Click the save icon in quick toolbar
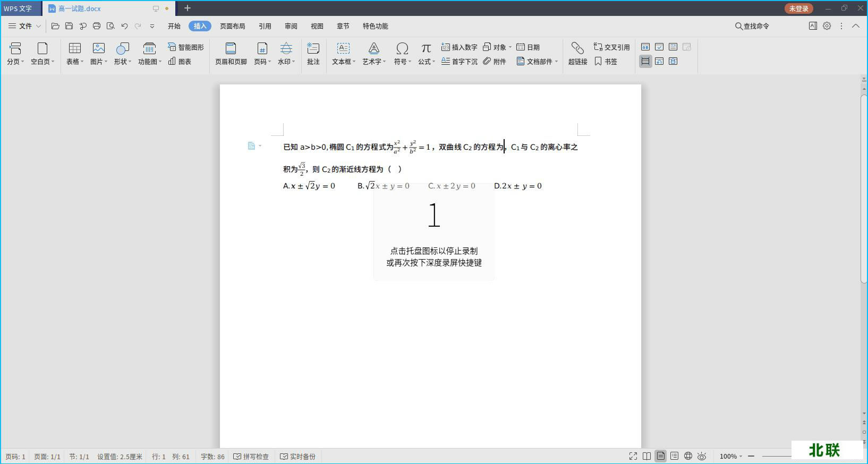Screen dimensions: 868x464 [x=69, y=26]
